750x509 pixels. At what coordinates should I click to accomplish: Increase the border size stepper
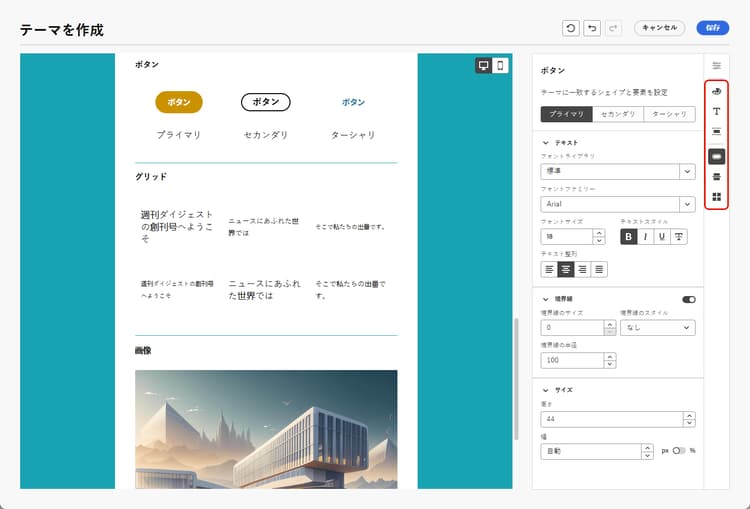click(x=609, y=324)
